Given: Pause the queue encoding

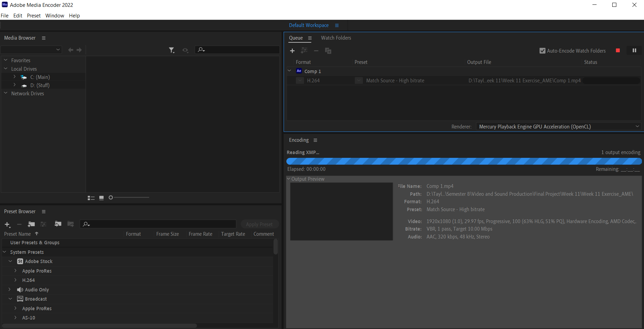Looking at the screenshot, I should [x=634, y=51].
